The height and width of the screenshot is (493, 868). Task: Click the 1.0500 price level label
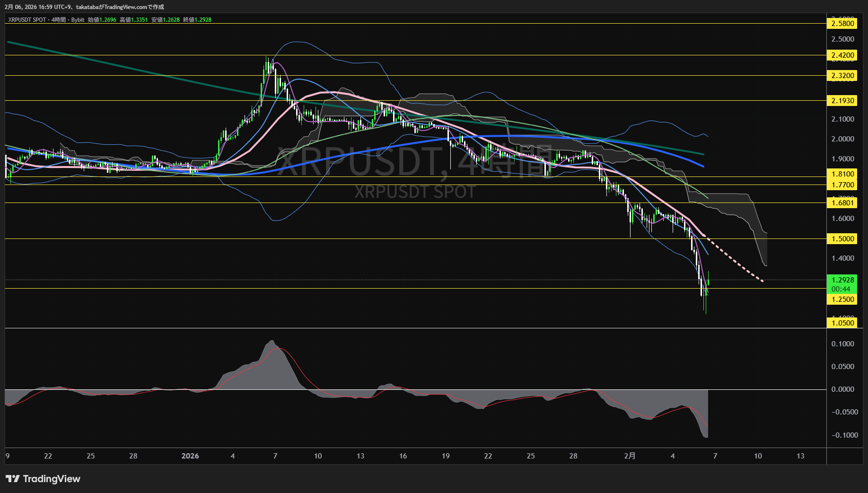[842, 323]
